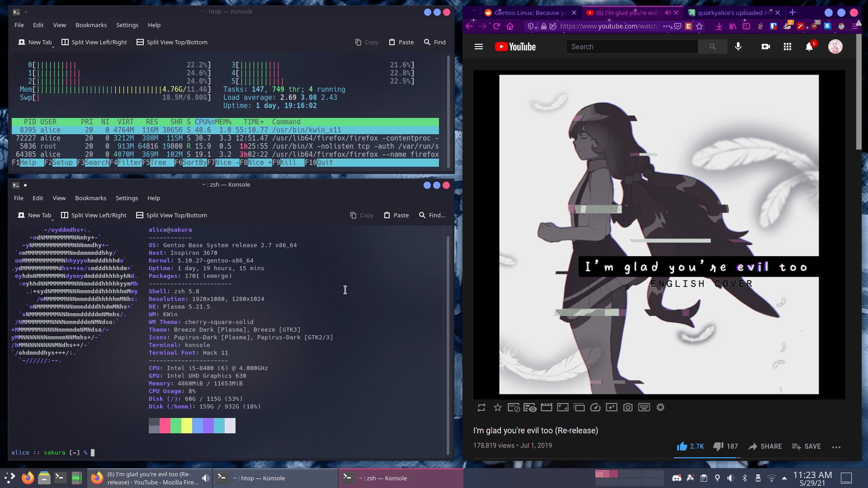Image resolution: width=868 pixels, height=488 pixels.
Task: Open YouTube notifications bell
Action: pyautogui.click(x=809, y=47)
